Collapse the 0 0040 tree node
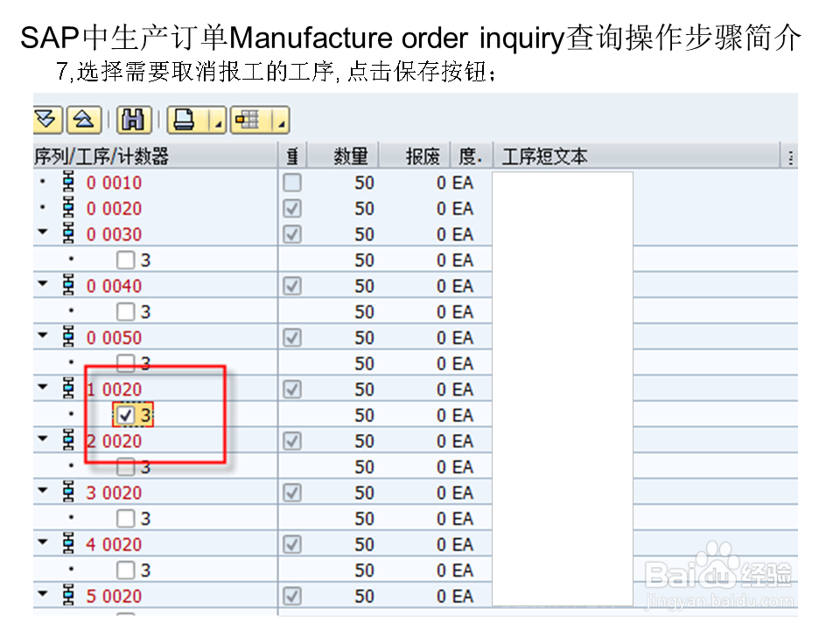840x630 pixels. click(43, 283)
